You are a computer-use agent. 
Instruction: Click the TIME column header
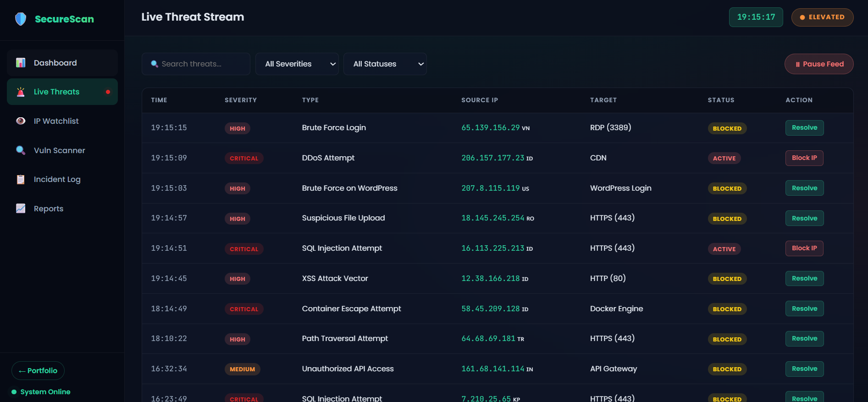tap(159, 100)
